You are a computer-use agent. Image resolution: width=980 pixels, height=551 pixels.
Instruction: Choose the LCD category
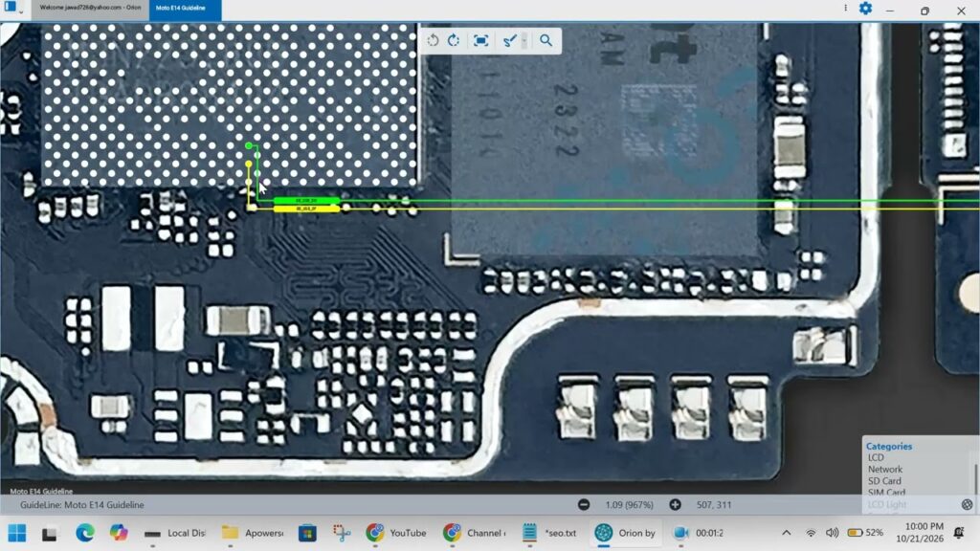point(876,457)
